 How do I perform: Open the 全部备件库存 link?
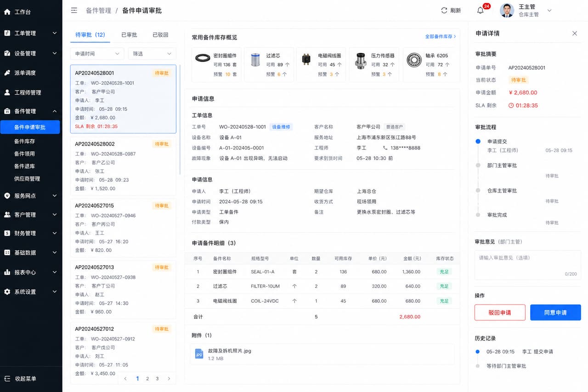click(441, 36)
